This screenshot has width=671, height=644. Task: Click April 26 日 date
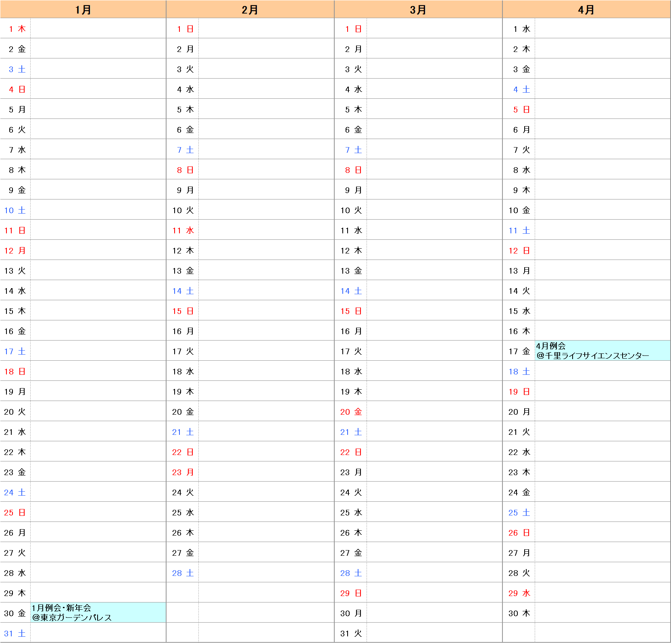pyautogui.click(x=519, y=532)
